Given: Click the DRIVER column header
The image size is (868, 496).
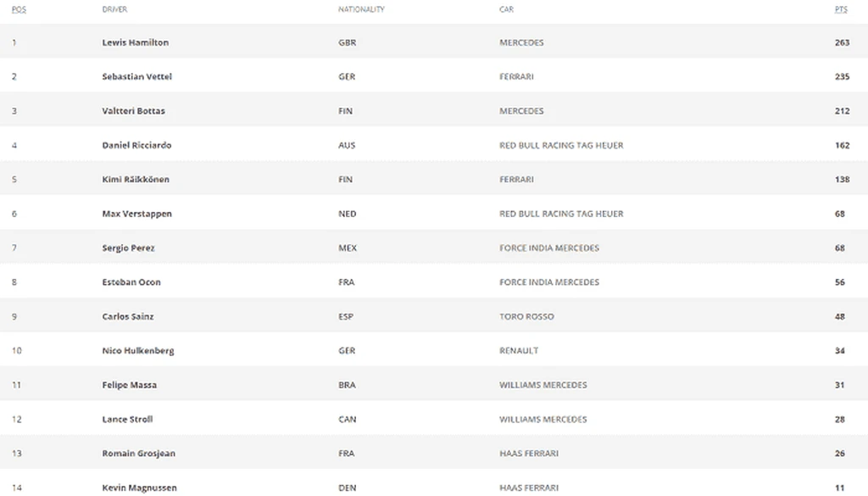Looking at the screenshot, I should (114, 9).
